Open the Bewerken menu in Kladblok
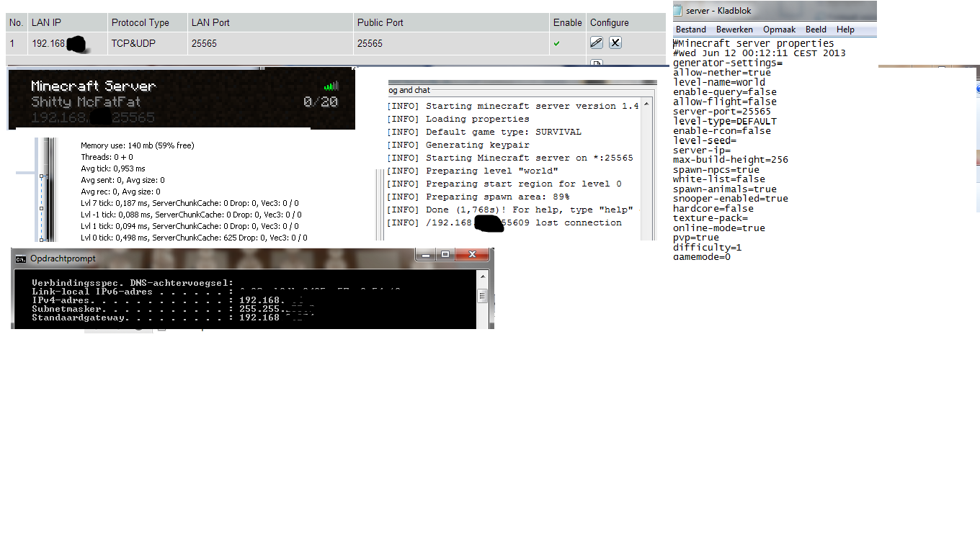 734,30
